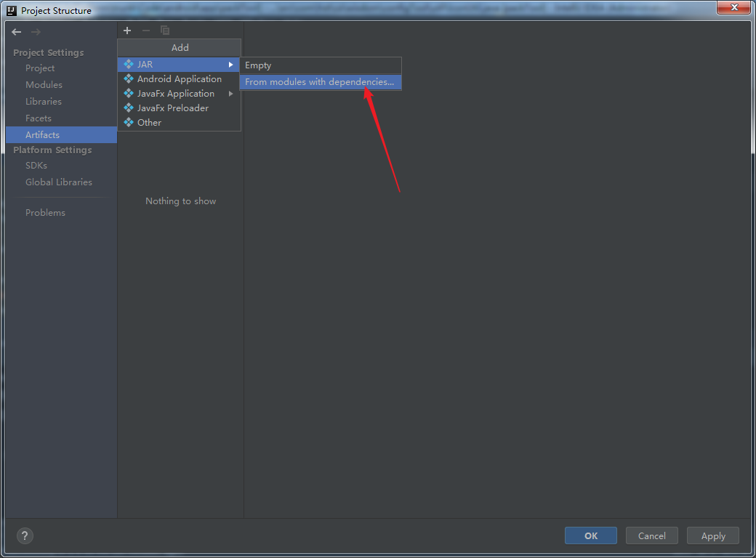Click the Copy artifact toolbar icon
The height and width of the screenshot is (558, 756).
click(x=165, y=31)
